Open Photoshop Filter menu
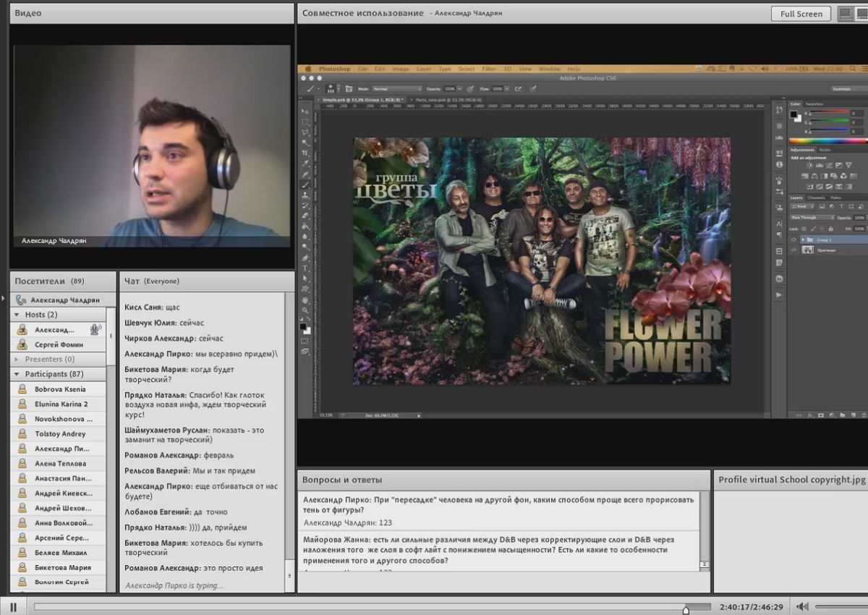Image resolution: width=868 pixels, height=615 pixels. click(x=489, y=69)
